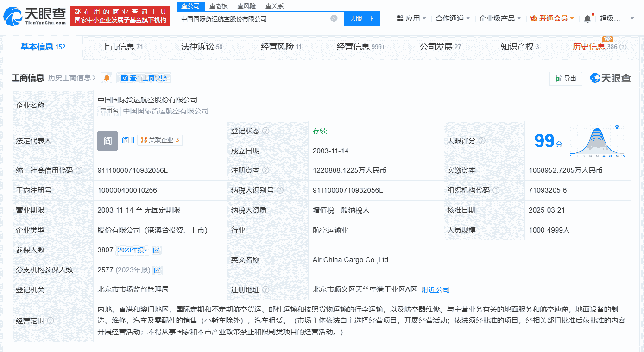
Task: Expand the 企业级产品 menu
Action: point(500,19)
